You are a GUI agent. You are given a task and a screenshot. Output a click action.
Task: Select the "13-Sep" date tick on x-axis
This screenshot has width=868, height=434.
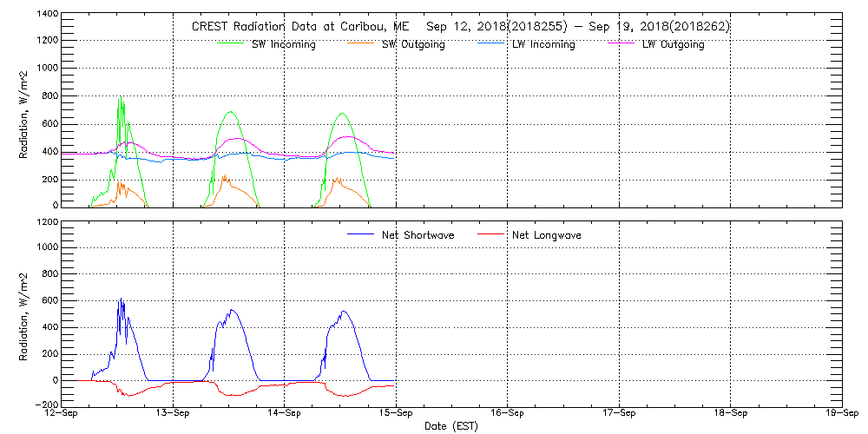pos(174,413)
